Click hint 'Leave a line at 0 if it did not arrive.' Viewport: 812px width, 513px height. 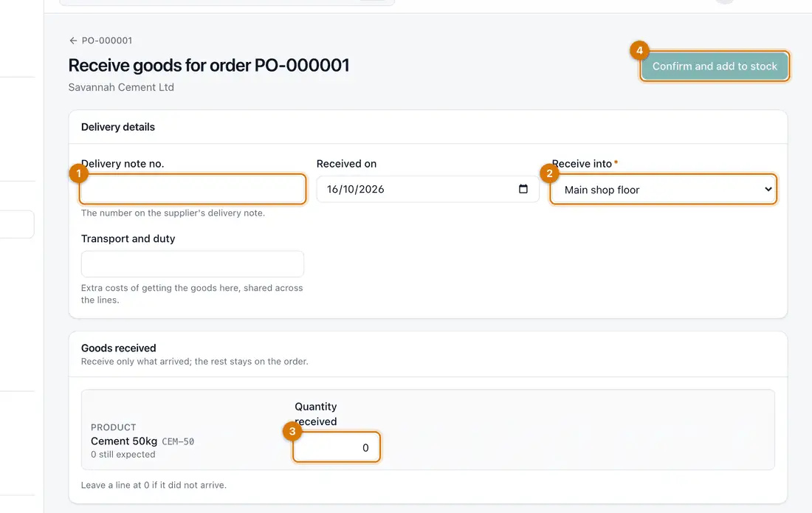tap(154, 485)
